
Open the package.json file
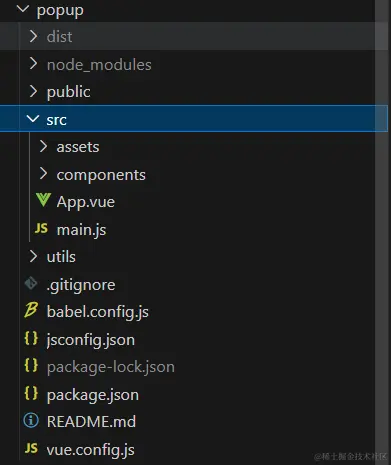click(x=93, y=395)
